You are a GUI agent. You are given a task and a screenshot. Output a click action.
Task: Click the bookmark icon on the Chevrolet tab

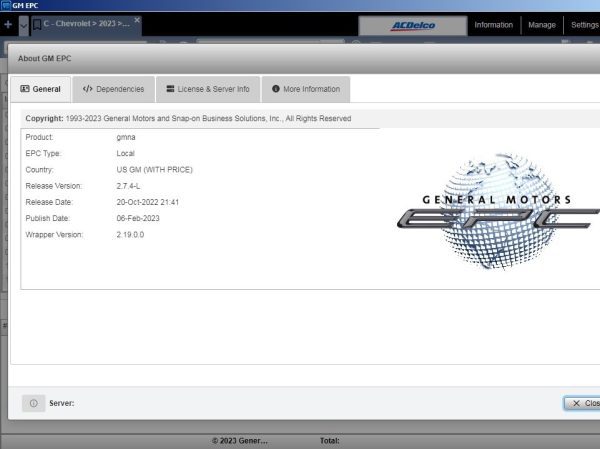point(37,25)
